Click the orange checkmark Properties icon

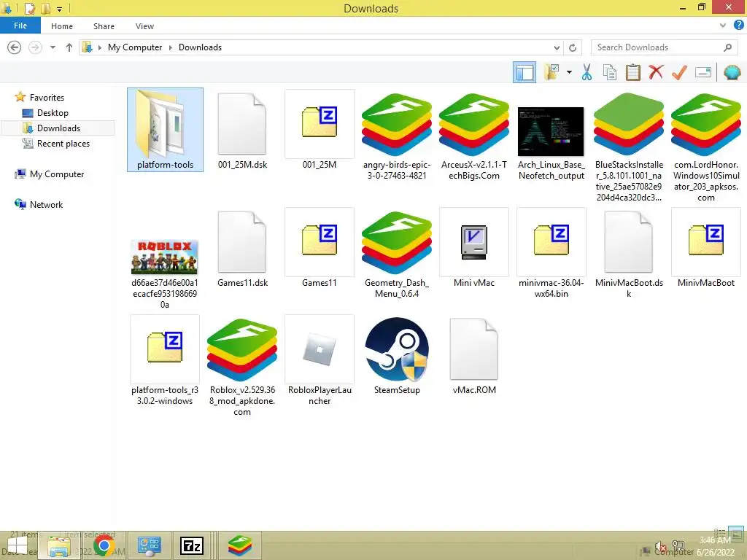pyautogui.click(x=679, y=72)
